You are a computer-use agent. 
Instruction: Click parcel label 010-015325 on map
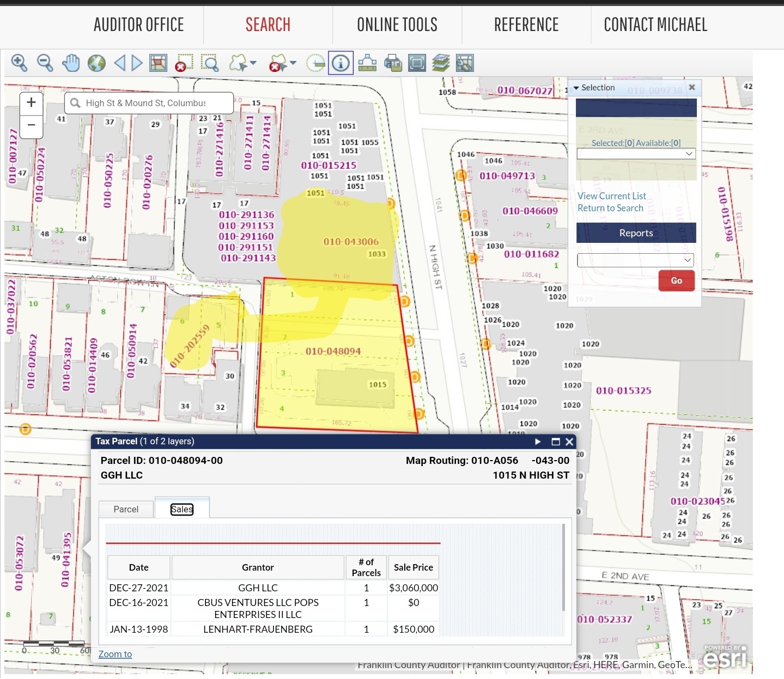point(624,390)
